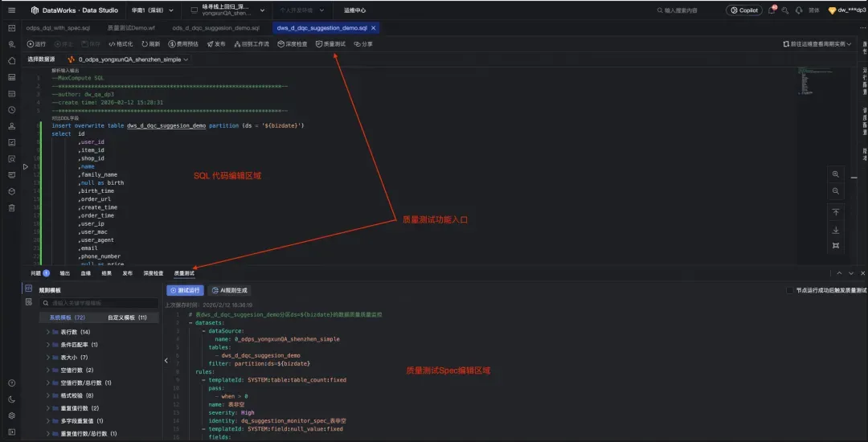Click the 深度检查 deep check toolbar item
The width and height of the screenshot is (868, 442).
coord(293,44)
